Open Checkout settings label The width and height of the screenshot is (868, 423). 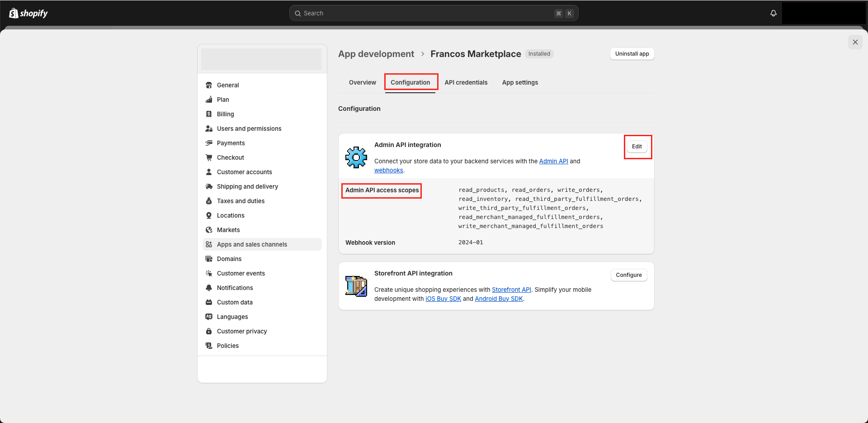[231, 157]
